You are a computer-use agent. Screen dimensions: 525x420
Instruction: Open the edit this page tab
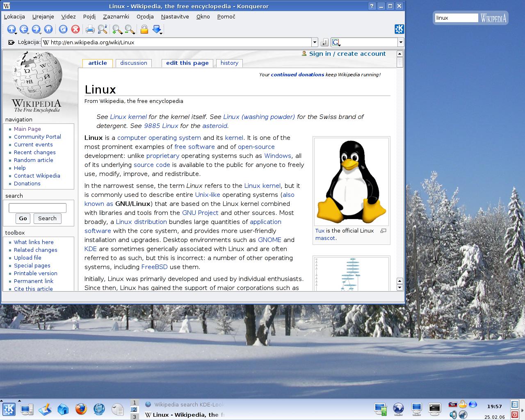tap(187, 63)
